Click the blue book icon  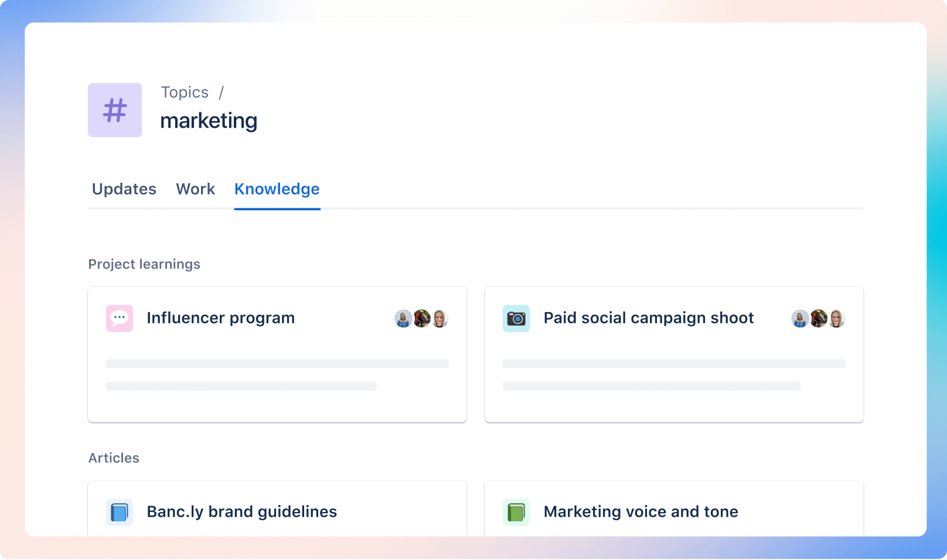(120, 512)
